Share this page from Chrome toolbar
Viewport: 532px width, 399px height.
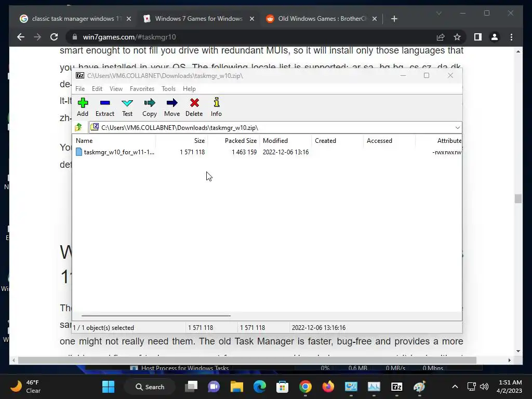(x=441, y=37)
